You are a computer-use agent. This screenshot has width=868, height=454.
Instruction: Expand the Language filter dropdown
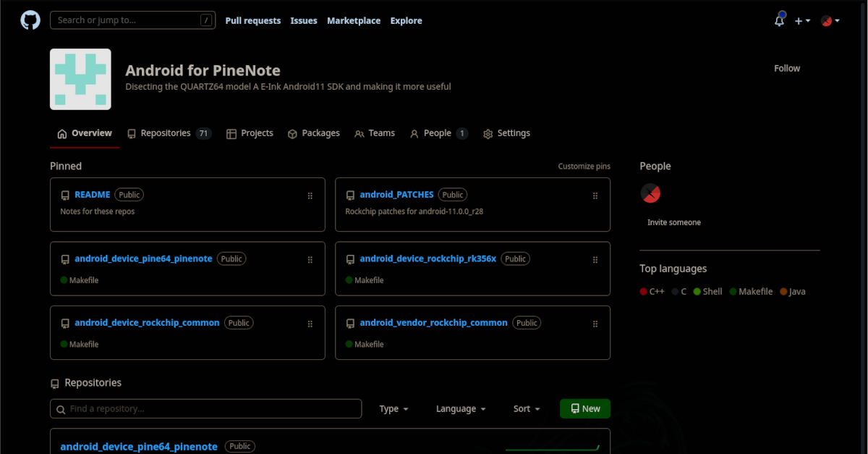point(461,409)
